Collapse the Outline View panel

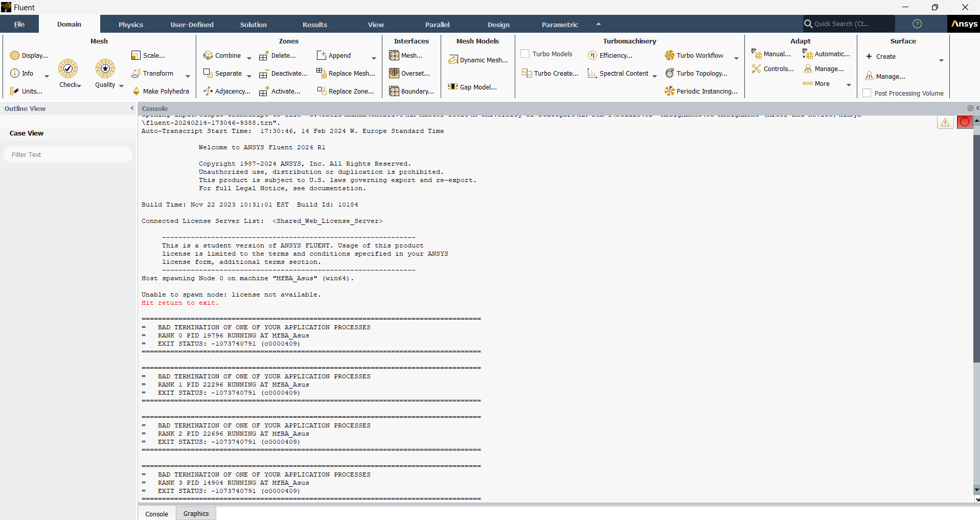[x=132, y=108]
